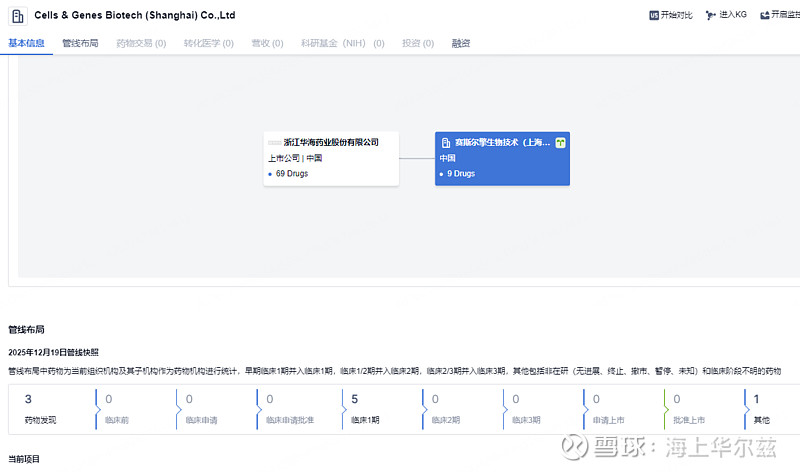Select the 临床前 stage cell
The width and height of the screenshot is (800, 472).
click(x=135, y=409)
